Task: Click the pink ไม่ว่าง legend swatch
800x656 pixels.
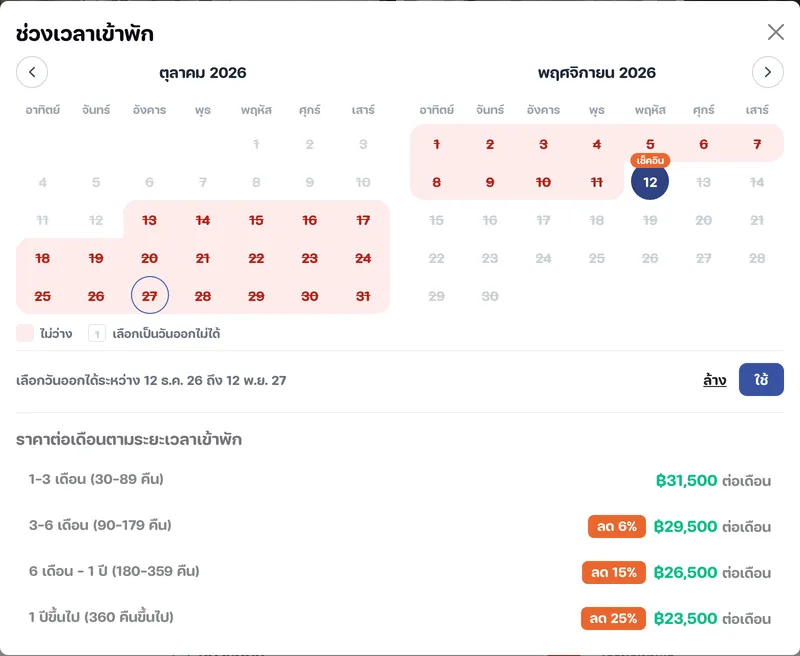Action: click(25, 333)
